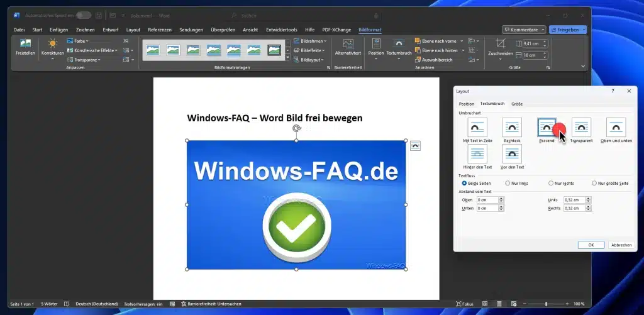This screenshot has width=644, height=315.
Task: Click OK in the Layout dialog
Action: 591,245
